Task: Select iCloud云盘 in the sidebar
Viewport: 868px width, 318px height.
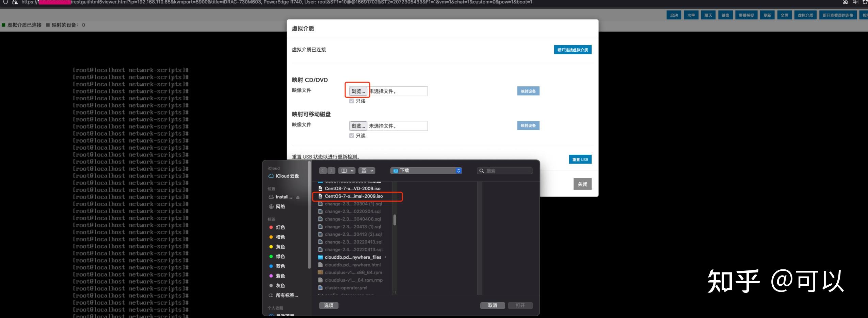Action: click(284, 176)
